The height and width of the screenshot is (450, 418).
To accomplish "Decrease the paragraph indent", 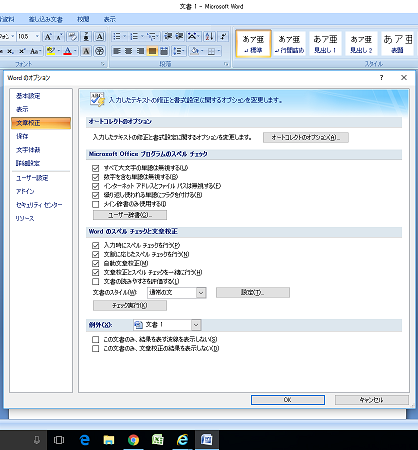I will click(168, 36).
